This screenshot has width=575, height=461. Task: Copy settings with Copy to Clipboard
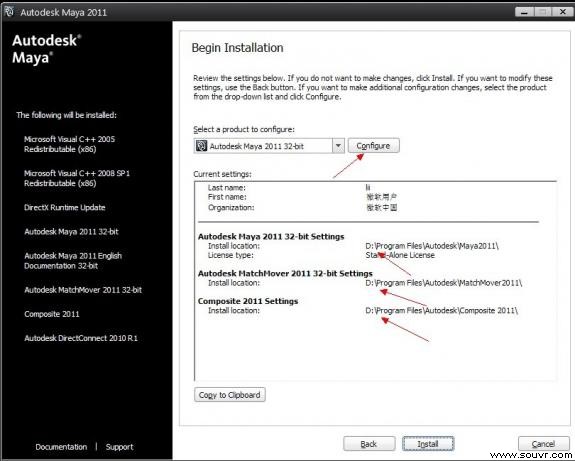coord(230,395)
